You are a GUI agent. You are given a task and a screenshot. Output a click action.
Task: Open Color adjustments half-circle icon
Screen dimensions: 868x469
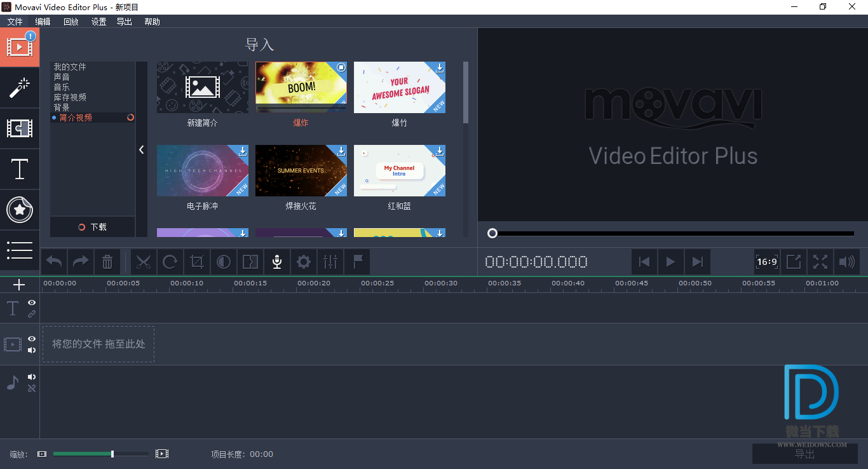click(224, 262)
